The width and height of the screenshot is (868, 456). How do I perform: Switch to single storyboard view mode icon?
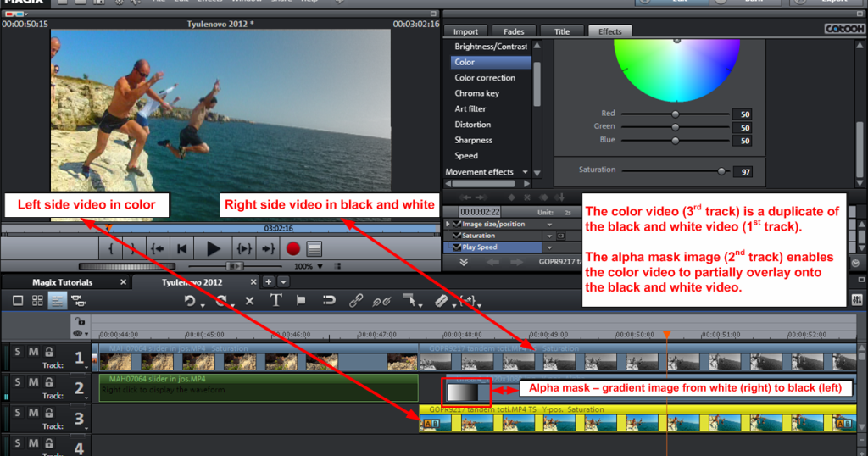point(18,301)
